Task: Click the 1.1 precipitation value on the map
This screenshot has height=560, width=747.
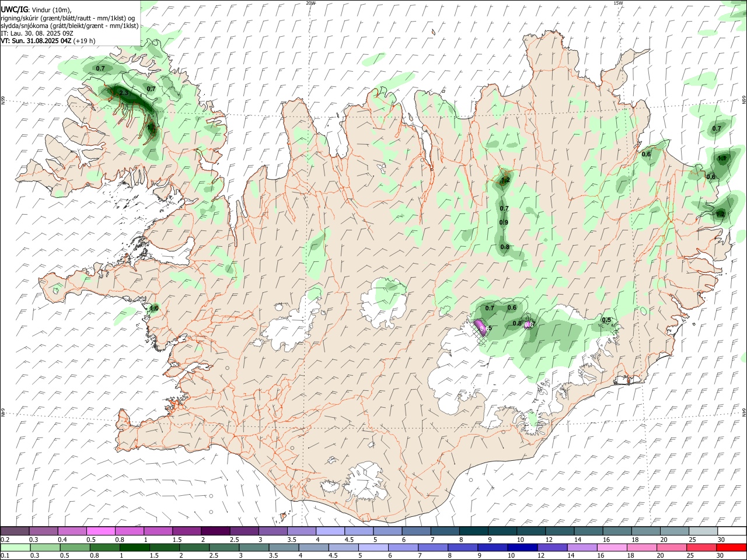Action: tap(722, 158)
